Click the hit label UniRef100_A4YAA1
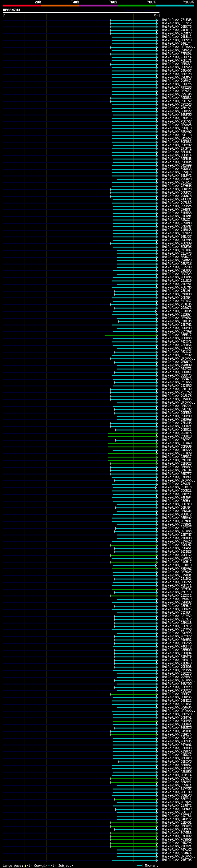Viewport: 197px width, 868px height. coord(177,745)
